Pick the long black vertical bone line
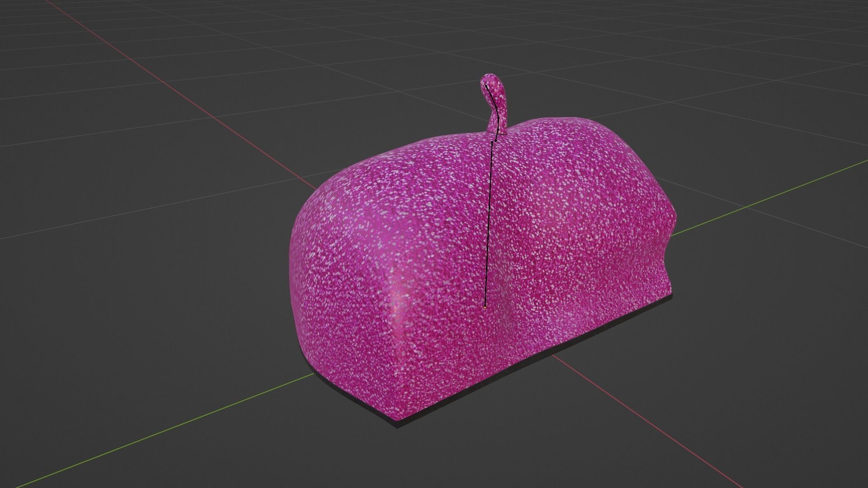The height and width of the screenshot is (488, 868). tap(489, 224)
